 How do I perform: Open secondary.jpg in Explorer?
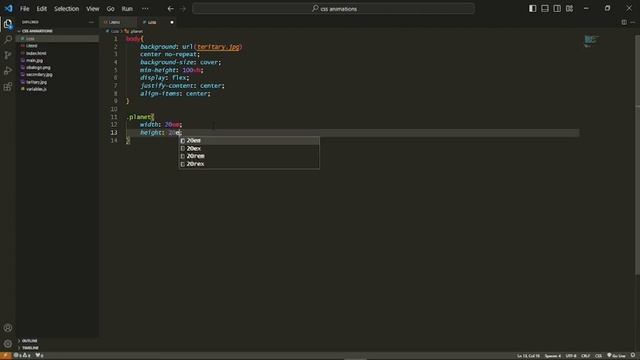pos(57,75)
